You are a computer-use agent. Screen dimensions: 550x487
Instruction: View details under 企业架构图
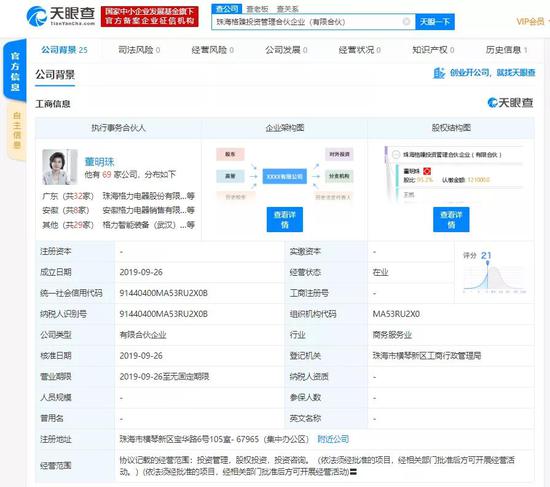[x=284, y=219]
